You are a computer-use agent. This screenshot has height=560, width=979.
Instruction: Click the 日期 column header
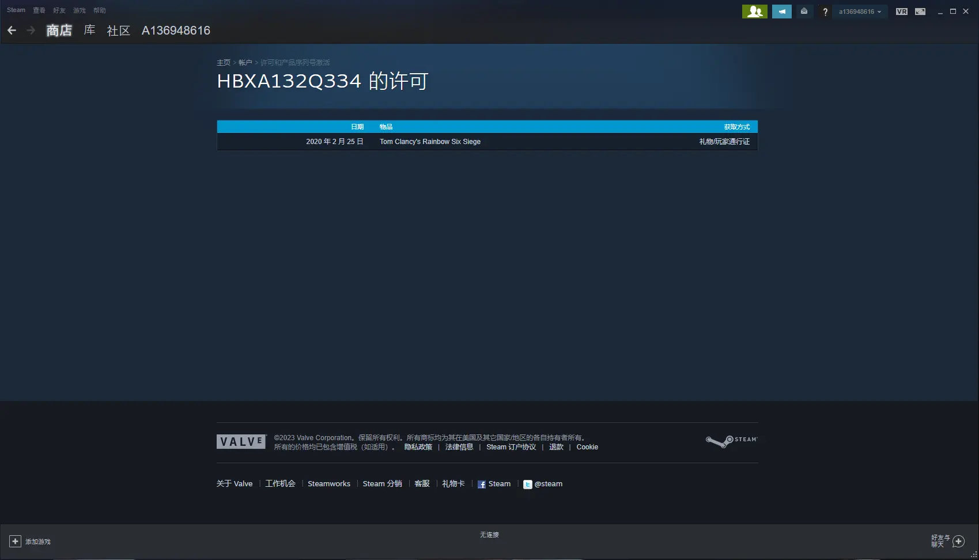(357, 127)
